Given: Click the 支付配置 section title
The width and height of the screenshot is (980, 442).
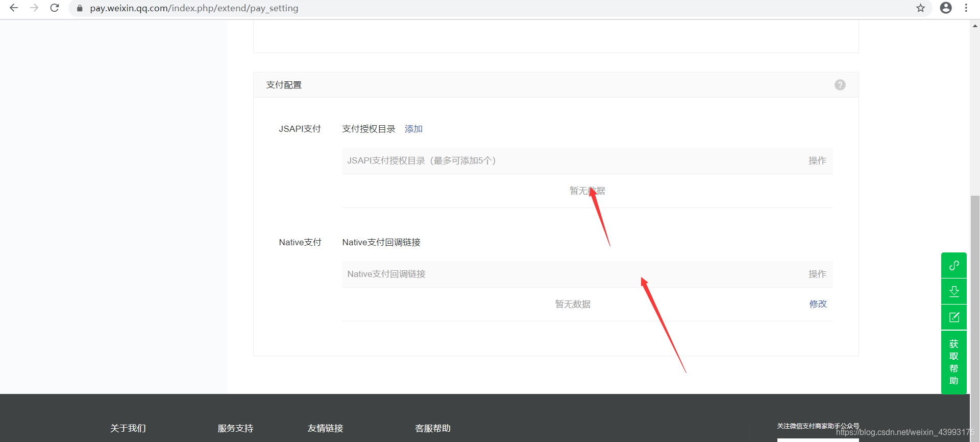Looking at the screenshot, I should (284, 85).
